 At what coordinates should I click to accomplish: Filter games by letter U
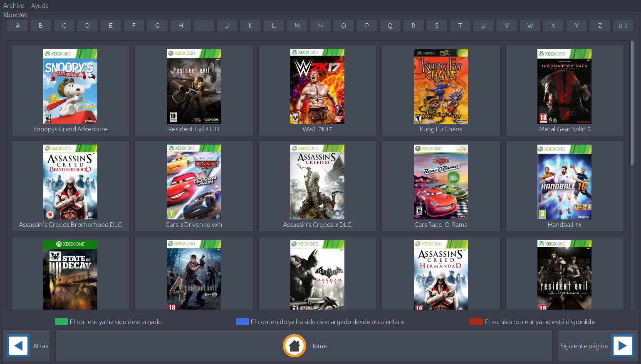click(483, 26)
